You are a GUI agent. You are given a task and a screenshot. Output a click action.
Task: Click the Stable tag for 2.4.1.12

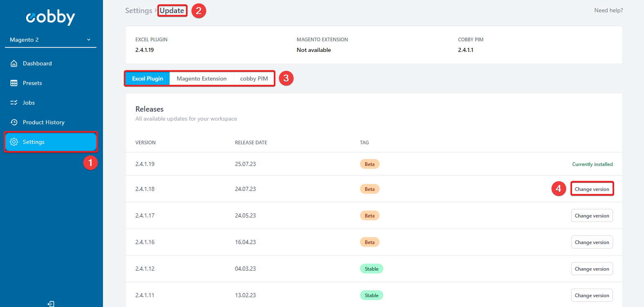click(371, 269)
